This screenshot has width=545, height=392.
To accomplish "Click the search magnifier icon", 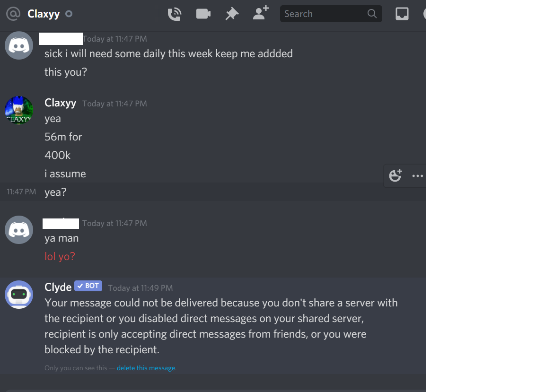I will [372, 14].
